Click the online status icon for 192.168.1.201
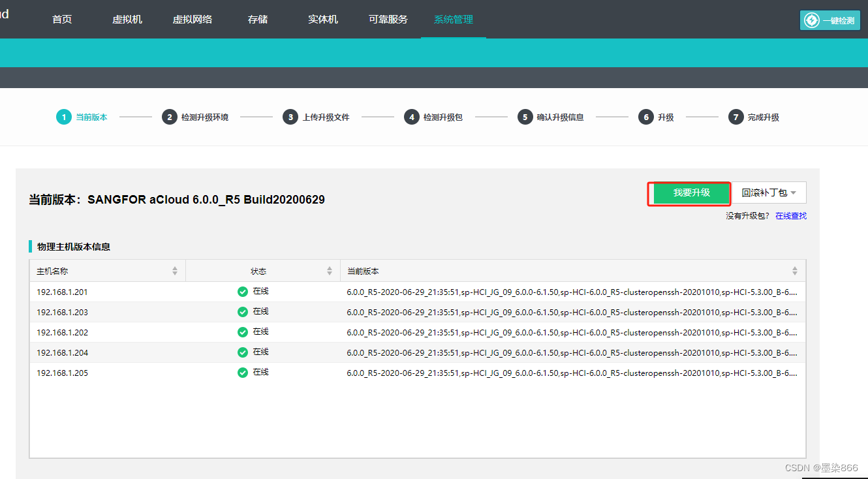 coord(243,292)
